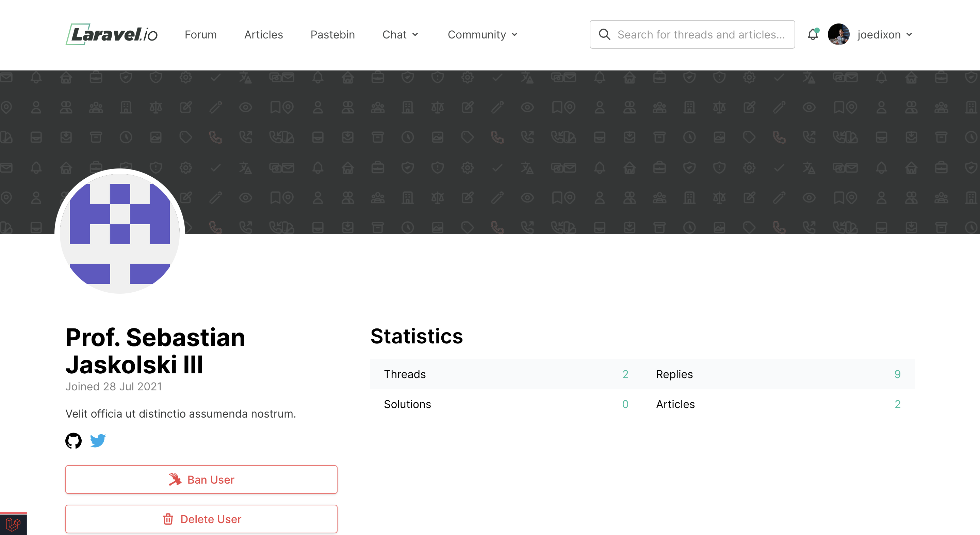
Task: Open the Laravel debug bar icon
Action: click(13, 524)
